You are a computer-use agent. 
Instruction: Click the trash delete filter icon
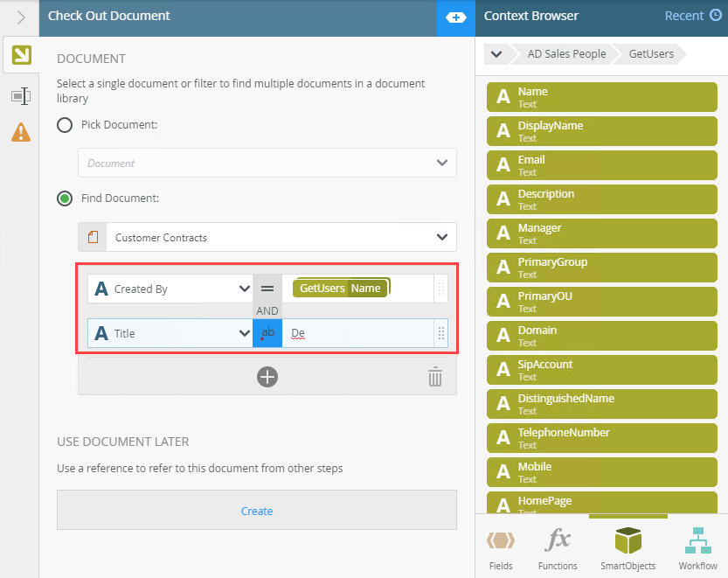(x=435, y=377)
